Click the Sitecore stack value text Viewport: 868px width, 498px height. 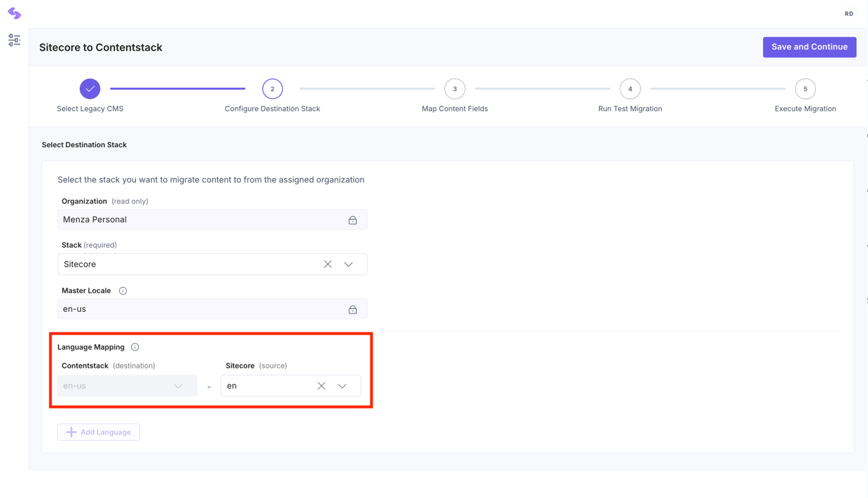coord(80,264)
